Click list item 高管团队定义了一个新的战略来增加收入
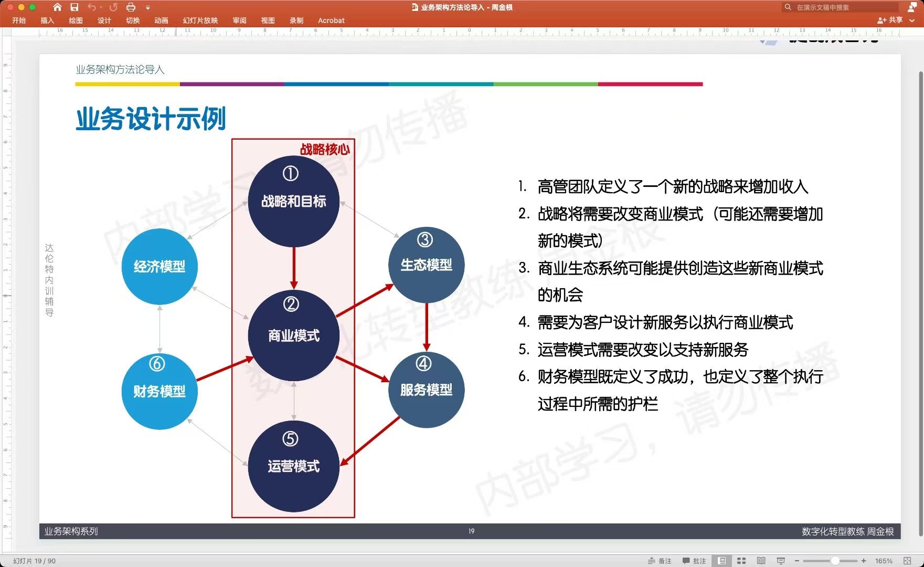This screenshot has width=924, height=567. coord(672,186)
